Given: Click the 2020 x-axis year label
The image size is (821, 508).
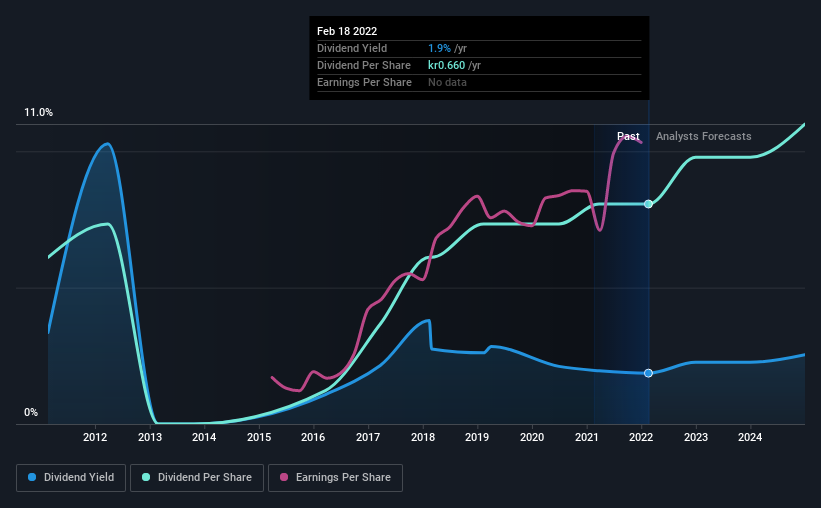Looking at the screenshot, I should point(532,437).
